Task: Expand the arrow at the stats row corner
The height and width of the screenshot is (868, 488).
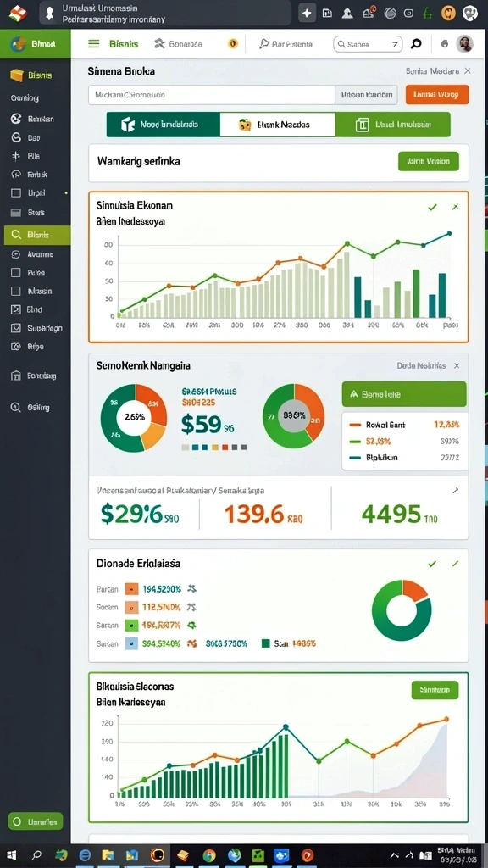Action: click(455, 491)
